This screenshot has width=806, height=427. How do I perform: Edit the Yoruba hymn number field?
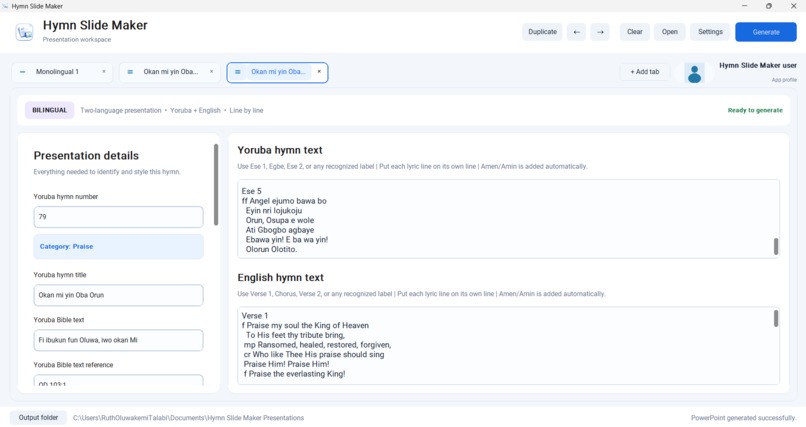tap(118, 217)
